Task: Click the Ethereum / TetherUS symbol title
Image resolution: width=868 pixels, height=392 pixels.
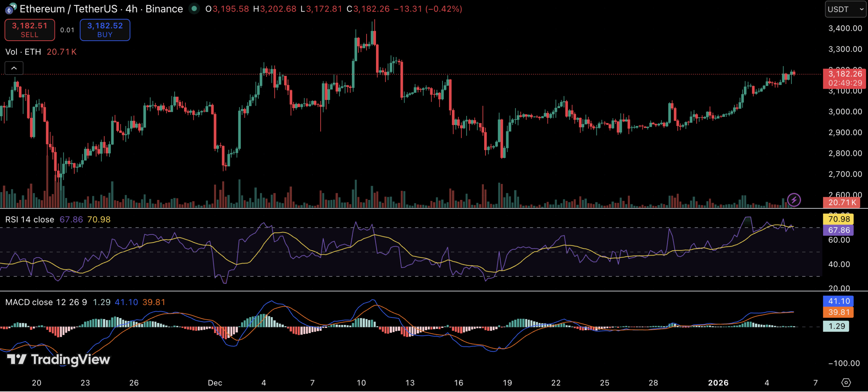Action: pyautogui.click(x=68, y=9)
